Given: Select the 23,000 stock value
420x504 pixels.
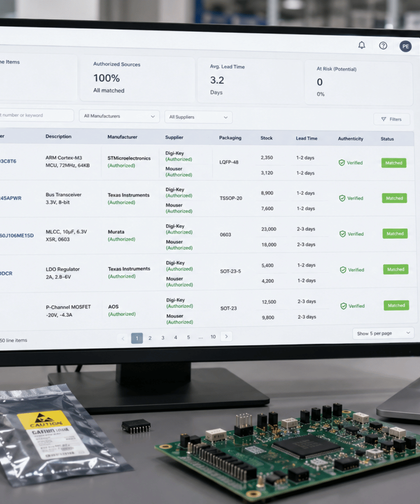Looking at the screenshot, I should tap(269, 229).
